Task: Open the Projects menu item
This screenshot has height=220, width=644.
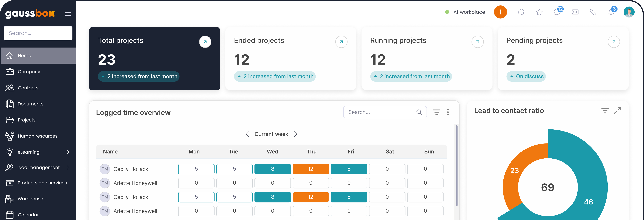Action: 27,120
